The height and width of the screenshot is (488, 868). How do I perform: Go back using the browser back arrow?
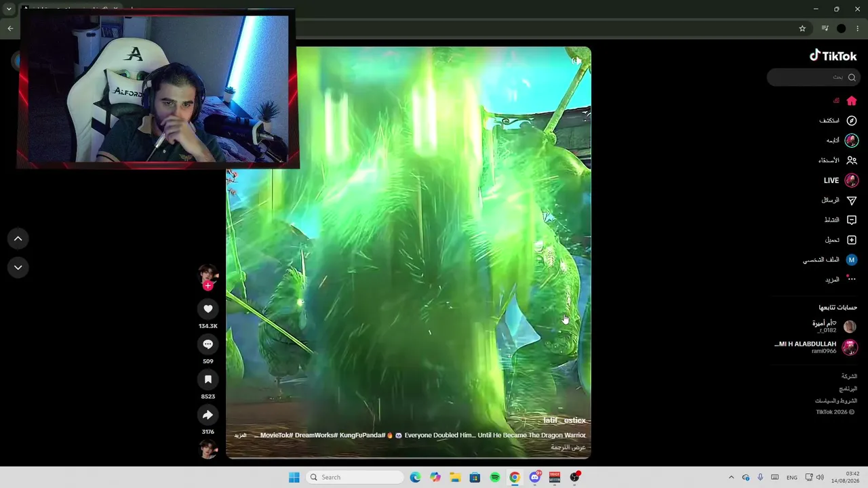pyautogui.click(x=10, y=28)
